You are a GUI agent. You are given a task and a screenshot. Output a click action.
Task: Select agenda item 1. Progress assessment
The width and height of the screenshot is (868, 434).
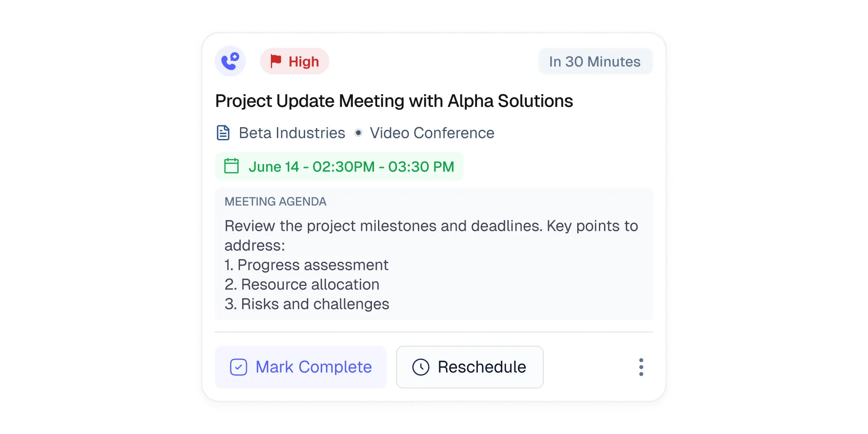[306, 265]
